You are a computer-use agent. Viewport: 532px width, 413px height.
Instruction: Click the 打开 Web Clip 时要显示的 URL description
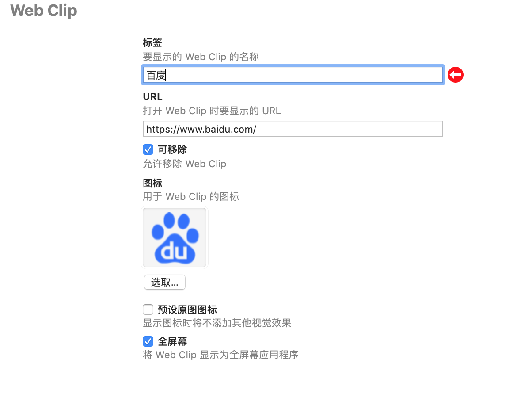(212, 111)
